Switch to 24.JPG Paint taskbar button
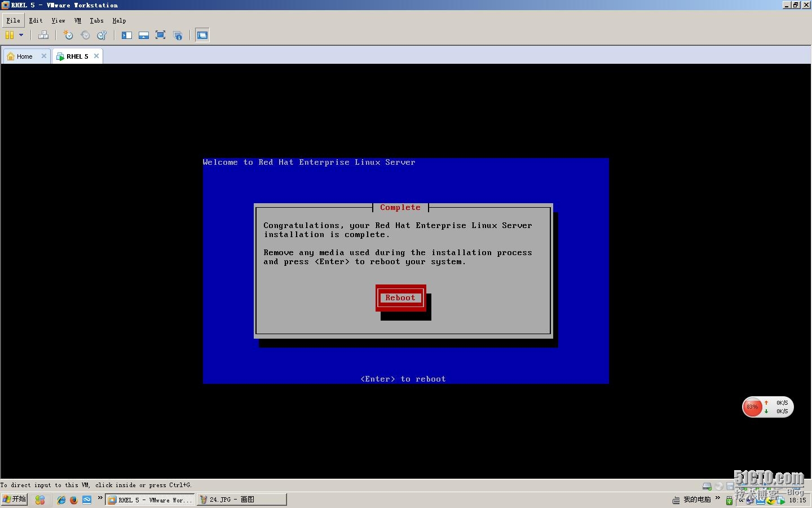 (x=242, y=500)
